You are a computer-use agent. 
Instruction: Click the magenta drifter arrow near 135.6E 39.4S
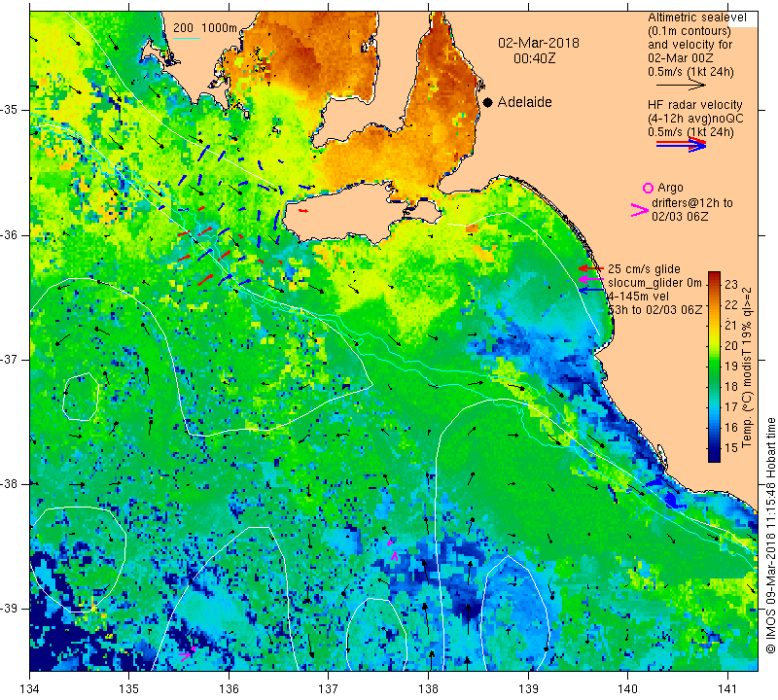(188, 654)
